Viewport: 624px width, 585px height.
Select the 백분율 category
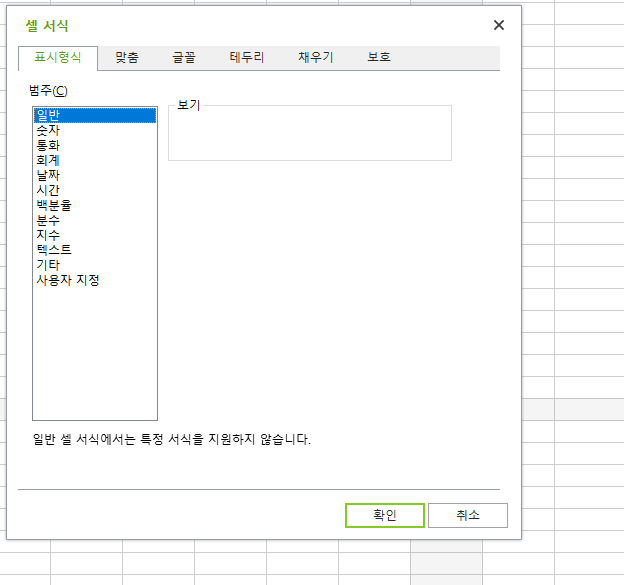coord(95,205)
